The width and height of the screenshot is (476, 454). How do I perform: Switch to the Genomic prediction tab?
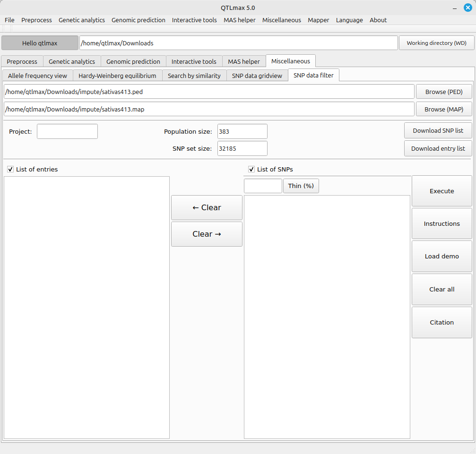133,61
